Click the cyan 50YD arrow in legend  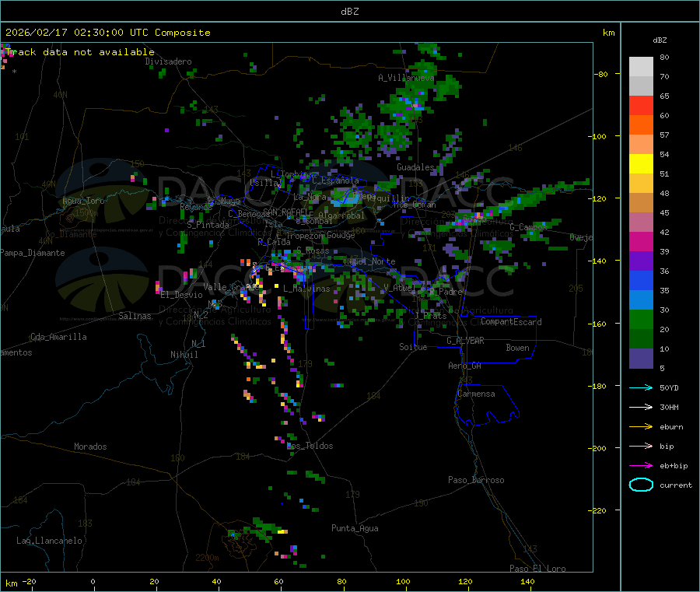[641, 387]
